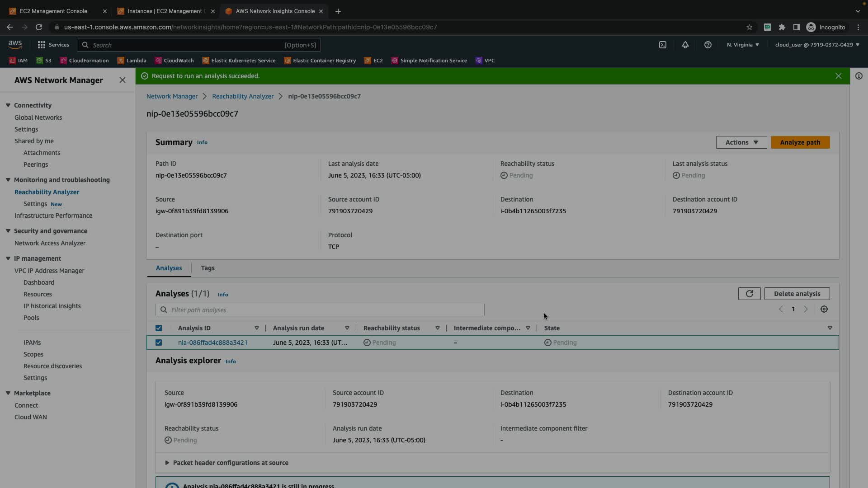Click the Analyze path button
Viewport: 868px width, 488px height.
[x=800, y=142]
